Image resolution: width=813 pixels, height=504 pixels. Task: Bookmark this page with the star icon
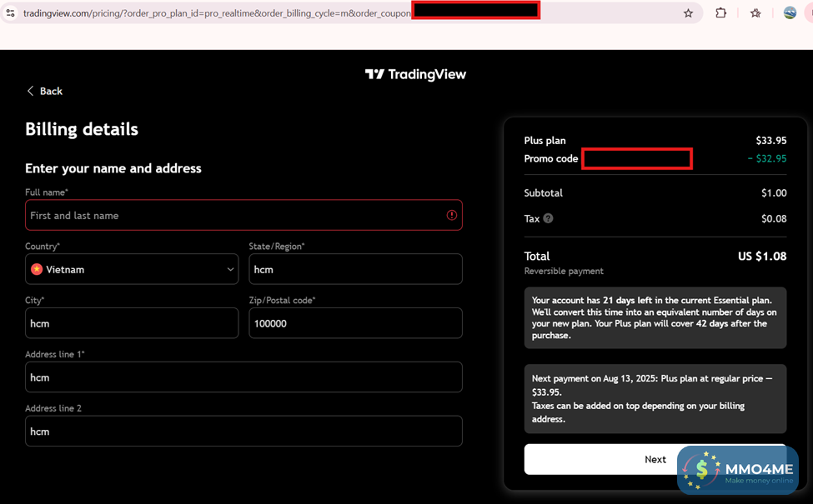click(688, 13)
